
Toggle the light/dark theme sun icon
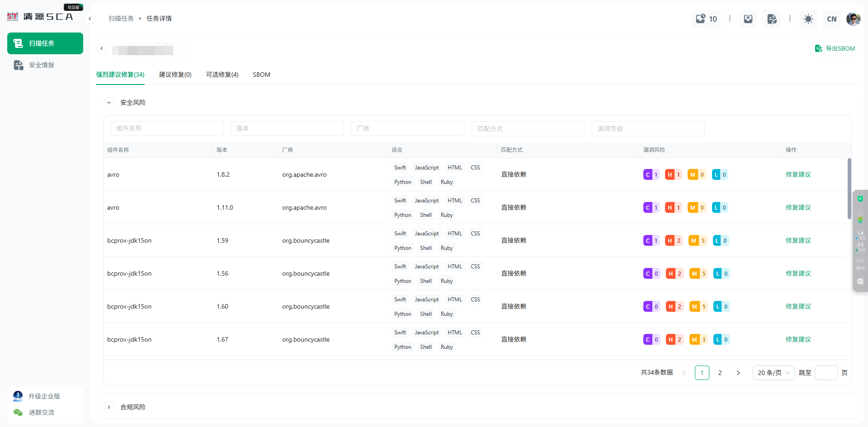point(808,19)
